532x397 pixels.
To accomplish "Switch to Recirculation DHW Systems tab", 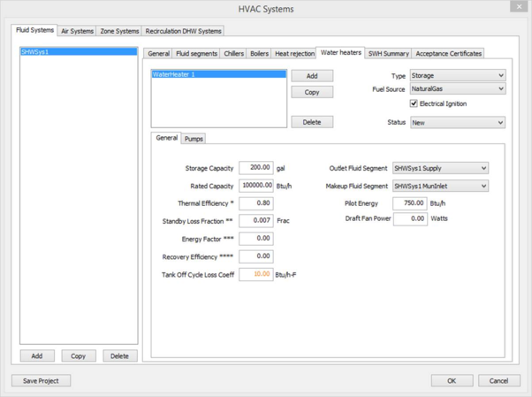I will [x=184, y=31].
